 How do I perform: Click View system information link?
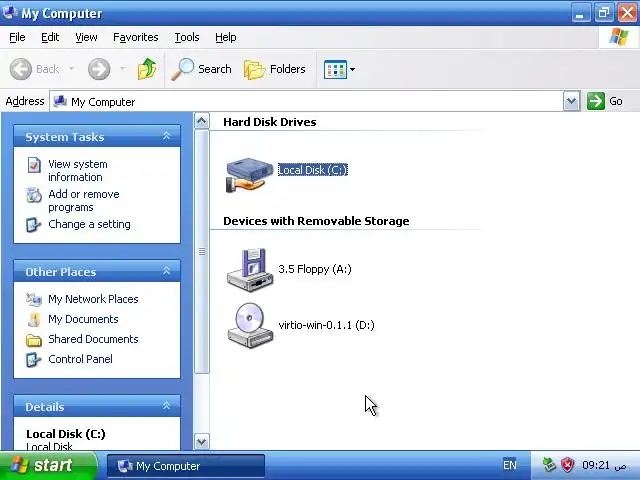point(78,171)
